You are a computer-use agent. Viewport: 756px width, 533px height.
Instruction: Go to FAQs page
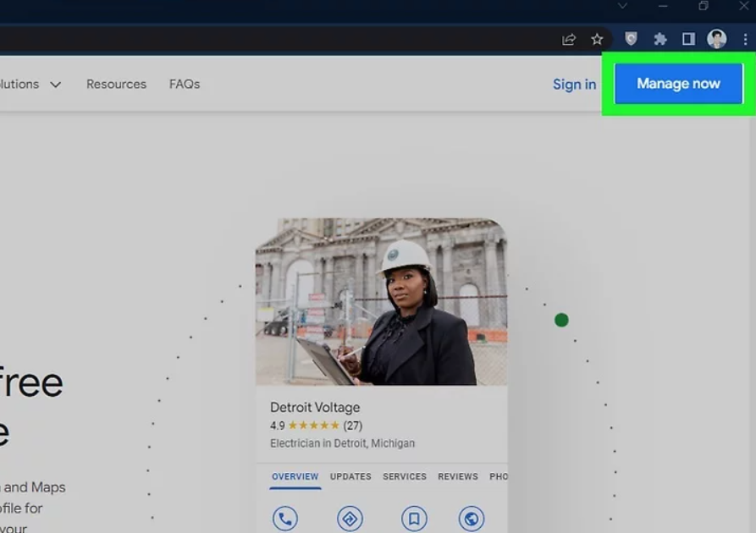185,84
